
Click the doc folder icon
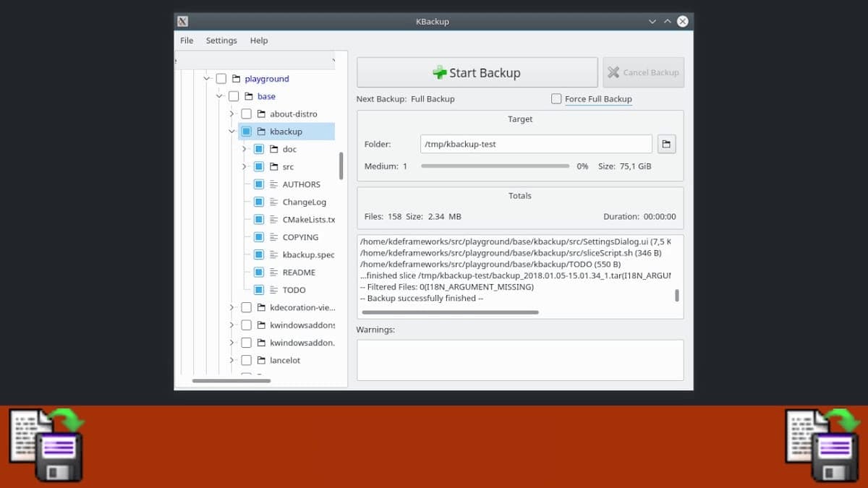[x=273, y=149]
